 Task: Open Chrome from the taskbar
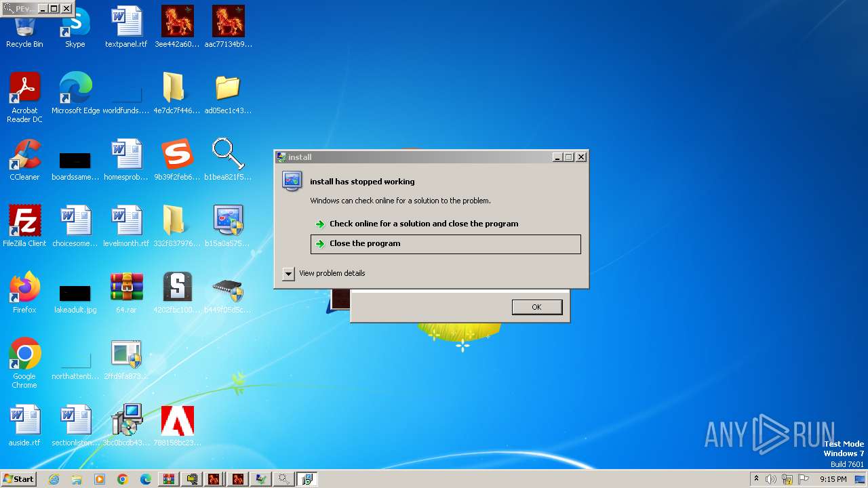[x=123, y=479]
